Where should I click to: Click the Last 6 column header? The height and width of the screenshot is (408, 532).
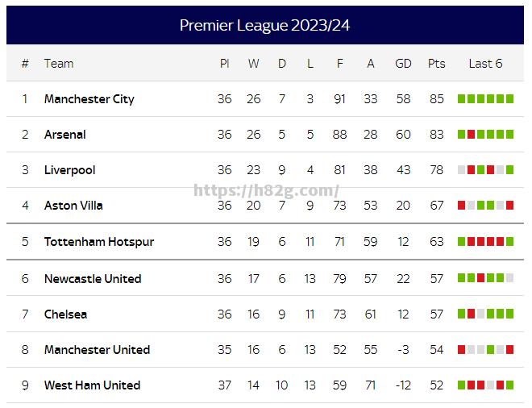(x=485, y=64)
